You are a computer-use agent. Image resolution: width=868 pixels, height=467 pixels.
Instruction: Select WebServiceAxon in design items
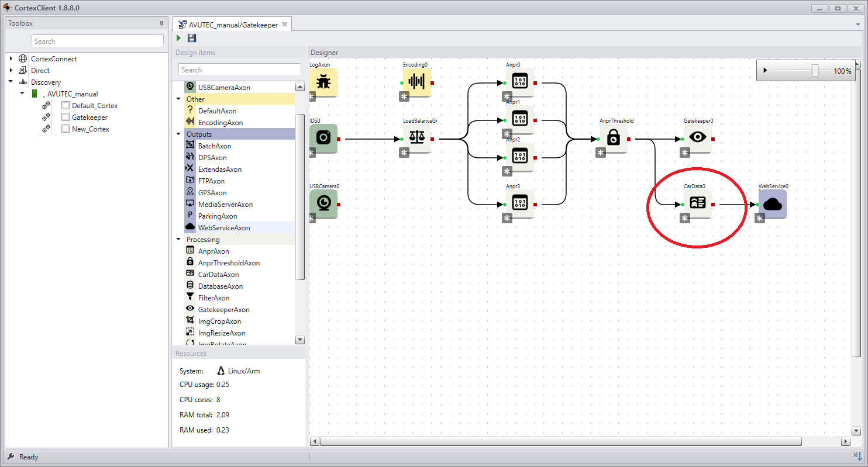[224, 228]
